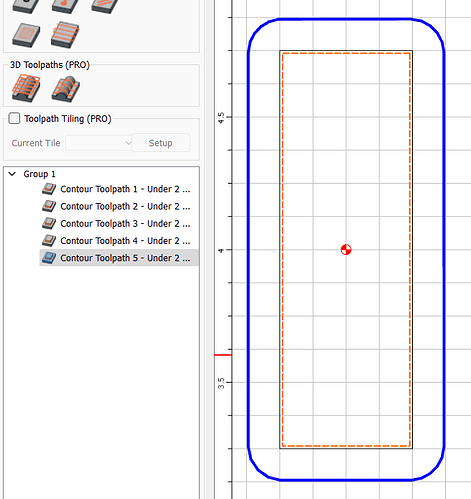Collapse the Group 1 tree chevron
Viewport: 471px width, 499px height.
click(x=12, y=174)
